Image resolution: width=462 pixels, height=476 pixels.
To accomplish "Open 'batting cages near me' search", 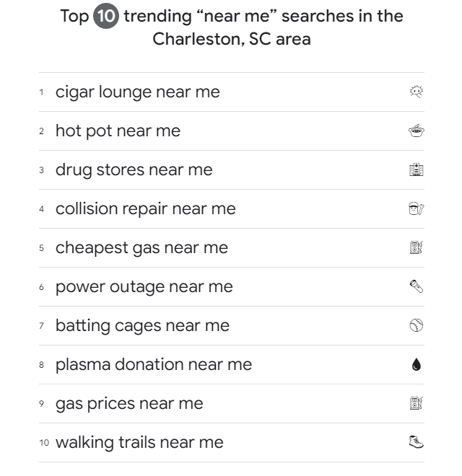I will click(x=142, y=325).
